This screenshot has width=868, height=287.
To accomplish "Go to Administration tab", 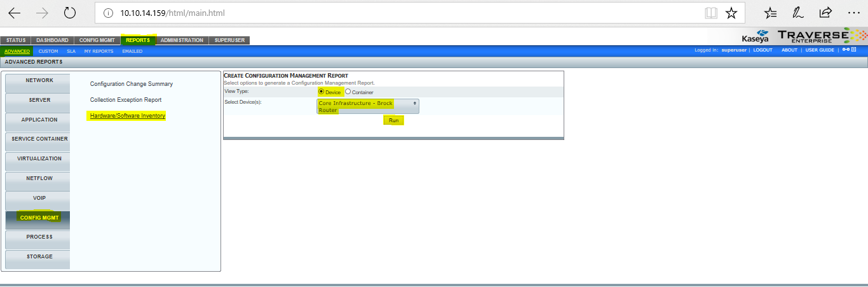I will (182, 40).
